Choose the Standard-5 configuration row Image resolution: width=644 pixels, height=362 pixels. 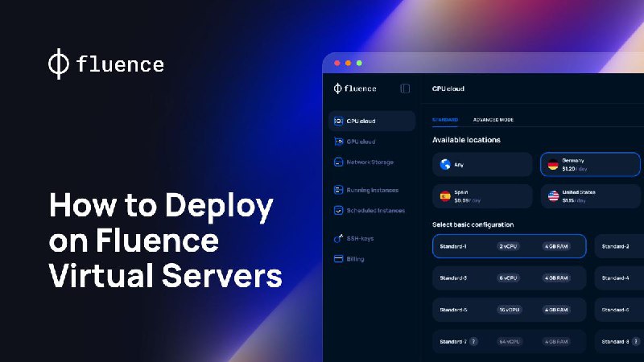coord(510,310)
